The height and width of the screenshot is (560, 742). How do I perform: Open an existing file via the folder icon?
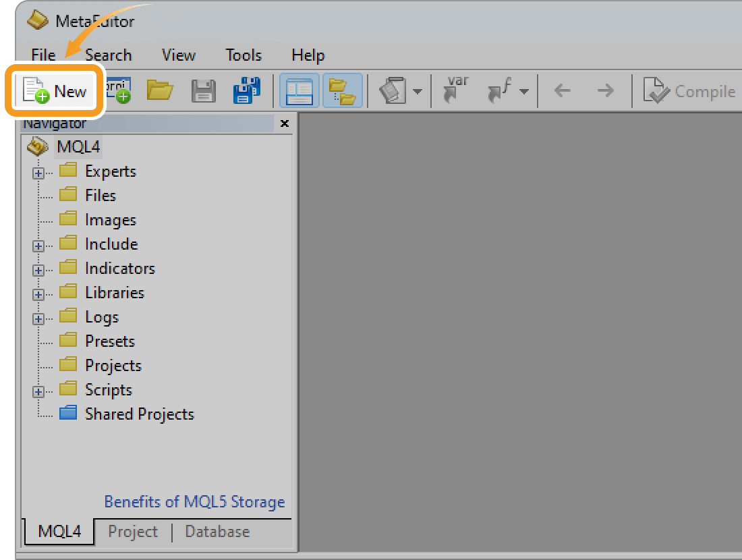[x=159, y=90]
